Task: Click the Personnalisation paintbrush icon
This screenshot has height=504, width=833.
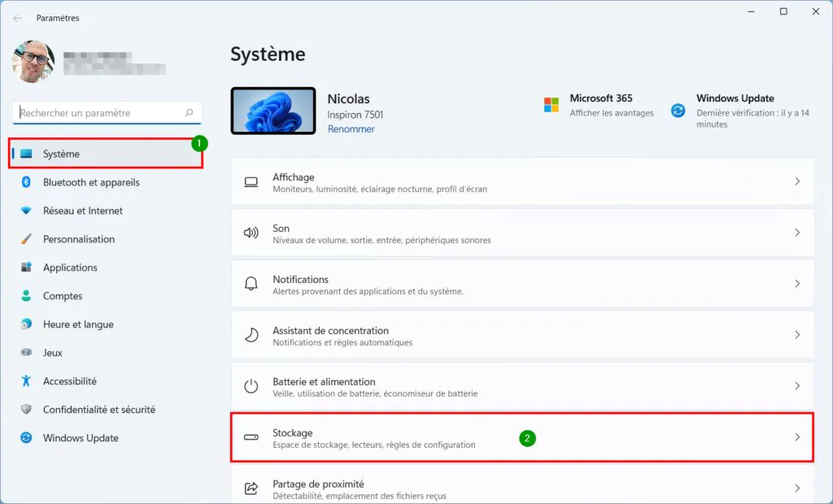Action: point(26,239)
